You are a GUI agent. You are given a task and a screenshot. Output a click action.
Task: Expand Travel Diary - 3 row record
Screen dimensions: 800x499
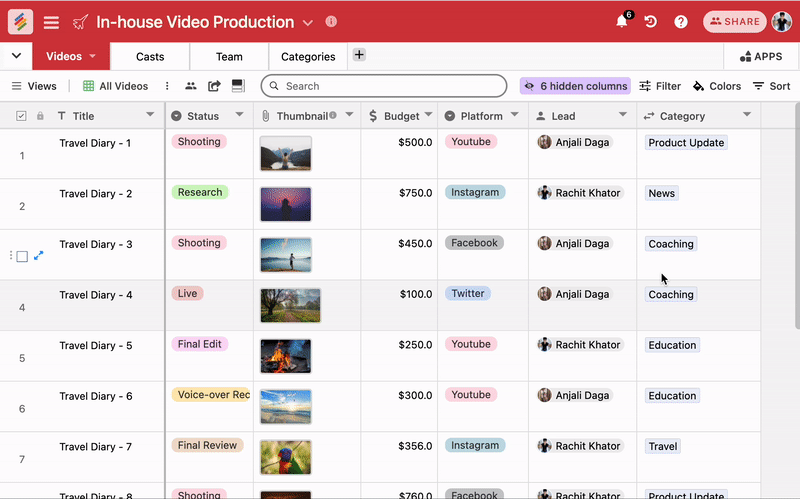(38, 256)
